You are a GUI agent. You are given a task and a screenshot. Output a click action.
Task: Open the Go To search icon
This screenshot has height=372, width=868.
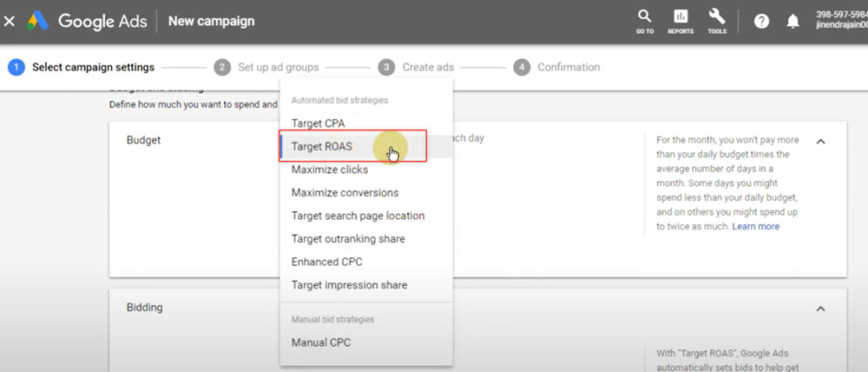644,21
